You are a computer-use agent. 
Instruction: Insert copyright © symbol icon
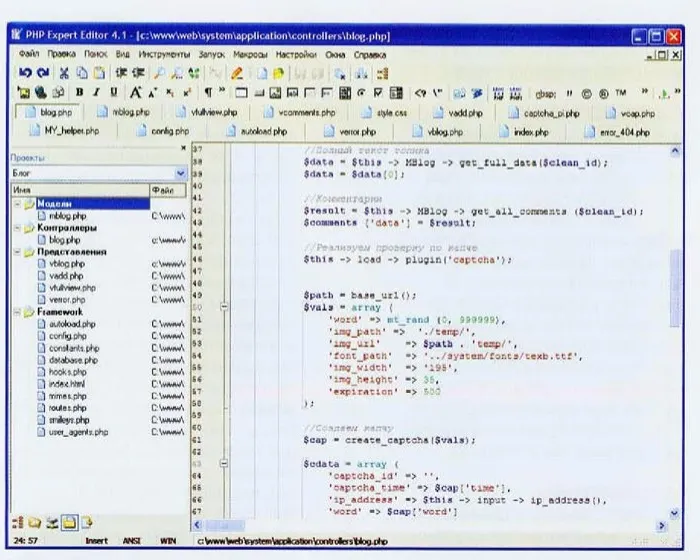[x=586, y=94]
